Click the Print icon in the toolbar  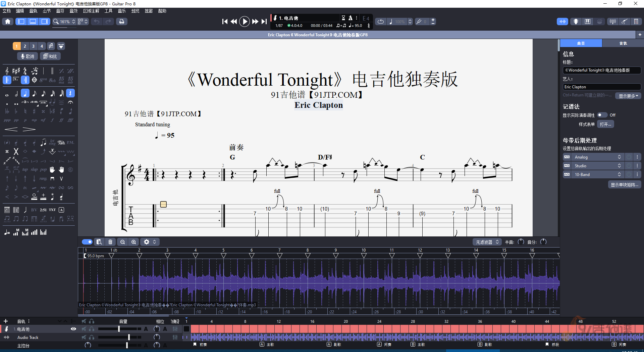click(122, 21)
